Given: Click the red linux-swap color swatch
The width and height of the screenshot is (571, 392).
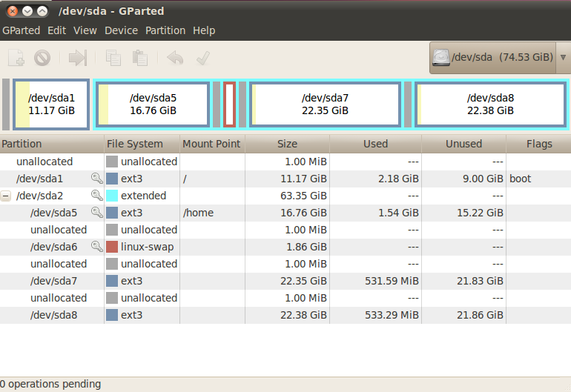Looking at the screenshot, I should pyautogui.click(x=112, y=247).
